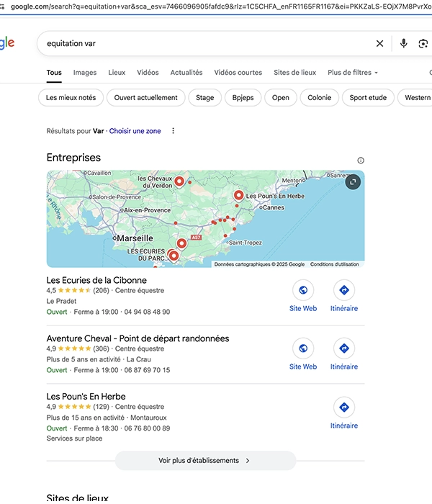This screenshot has width=432, height=504.
Task: Expand the map to full view
Action: coord(353,182)
